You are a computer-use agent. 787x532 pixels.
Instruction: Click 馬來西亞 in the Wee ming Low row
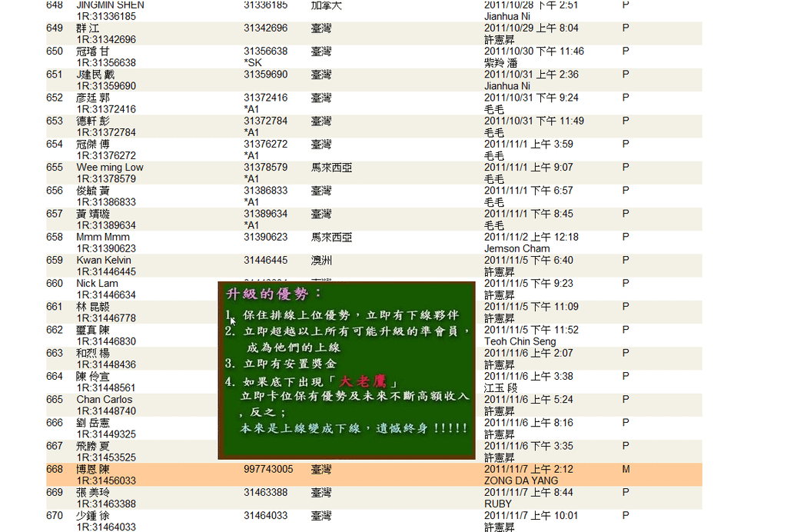[331, 167]
